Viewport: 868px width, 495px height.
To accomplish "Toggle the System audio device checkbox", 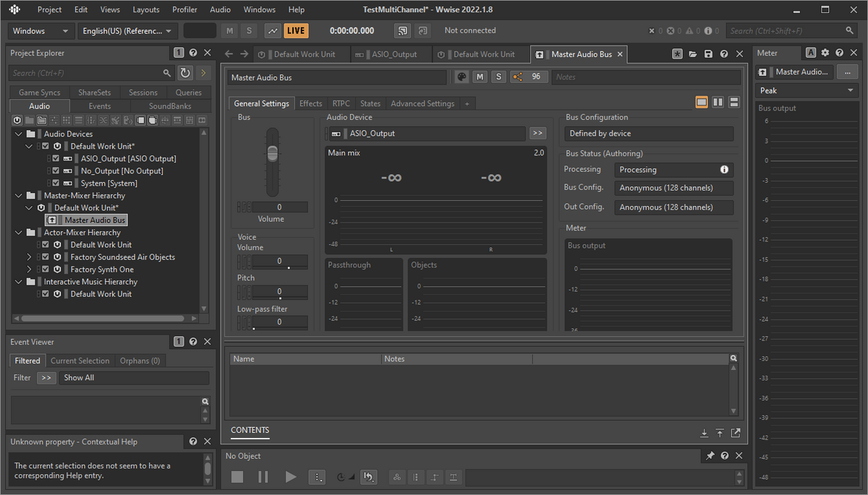I will click(57, 184).
